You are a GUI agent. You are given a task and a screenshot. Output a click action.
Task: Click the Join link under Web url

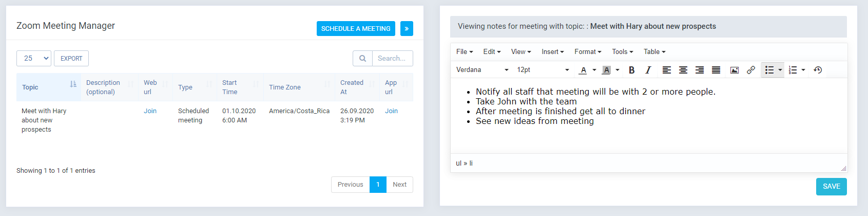(x=150, y=111)
